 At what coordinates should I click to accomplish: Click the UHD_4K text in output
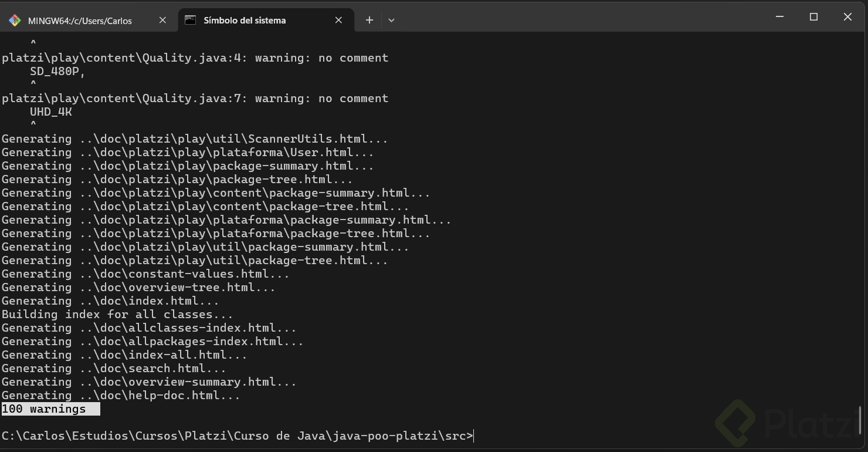coord(51,112)
